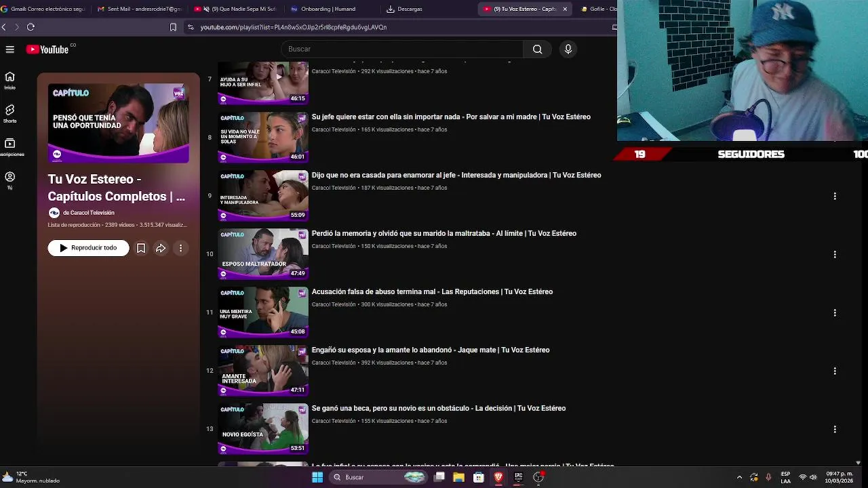Open options for 'Engañó su esposa' video

835,371
